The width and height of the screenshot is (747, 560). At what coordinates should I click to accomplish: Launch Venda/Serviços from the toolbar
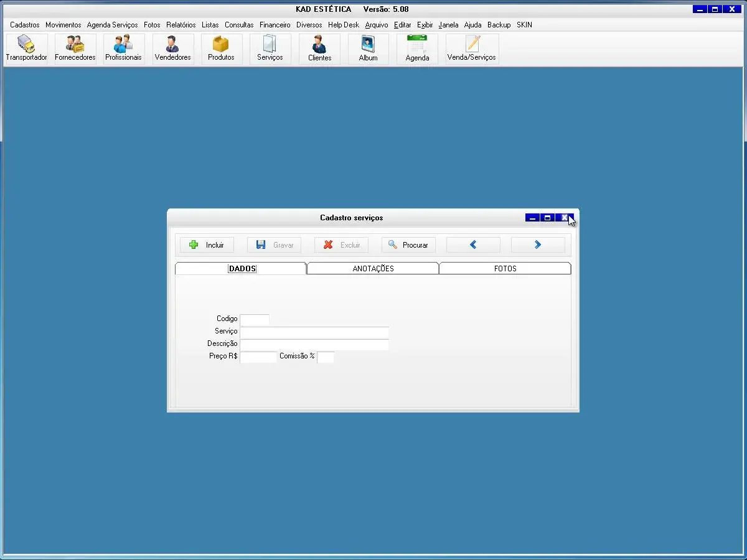[472, 49]
